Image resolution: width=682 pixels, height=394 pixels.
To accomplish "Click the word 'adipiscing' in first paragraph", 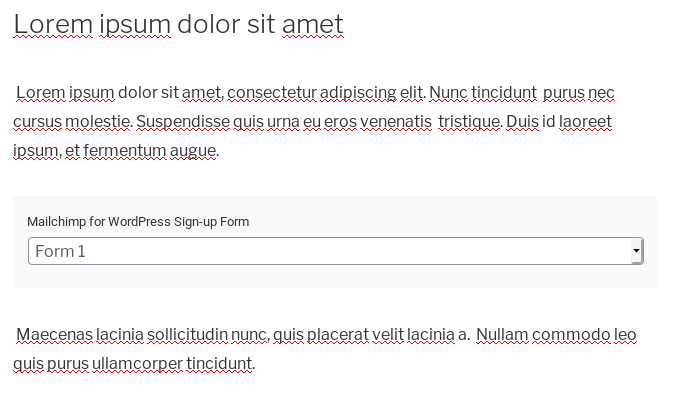I will point(358,93).
